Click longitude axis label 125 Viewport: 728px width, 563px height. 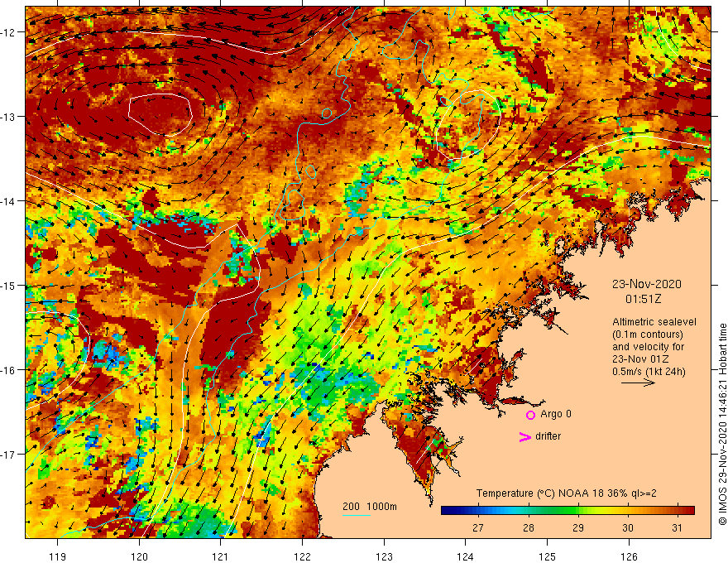pyautogui.click(x=547, y=556)
